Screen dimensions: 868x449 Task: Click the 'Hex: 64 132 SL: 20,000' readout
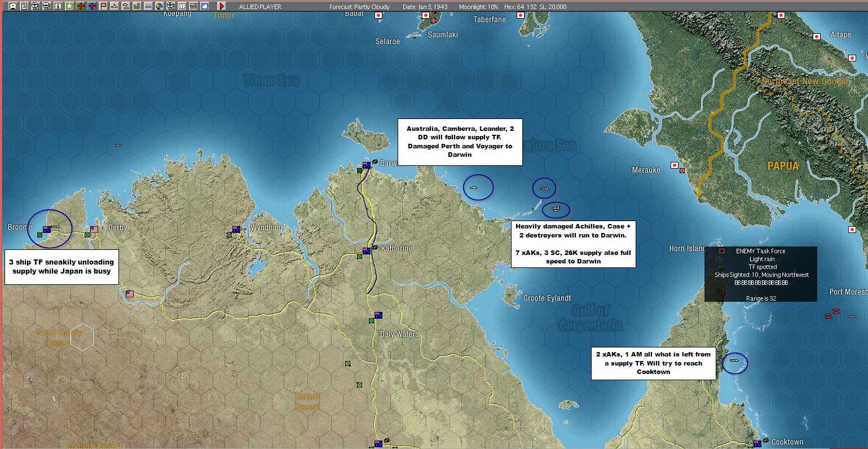click(x=535, y=7)
